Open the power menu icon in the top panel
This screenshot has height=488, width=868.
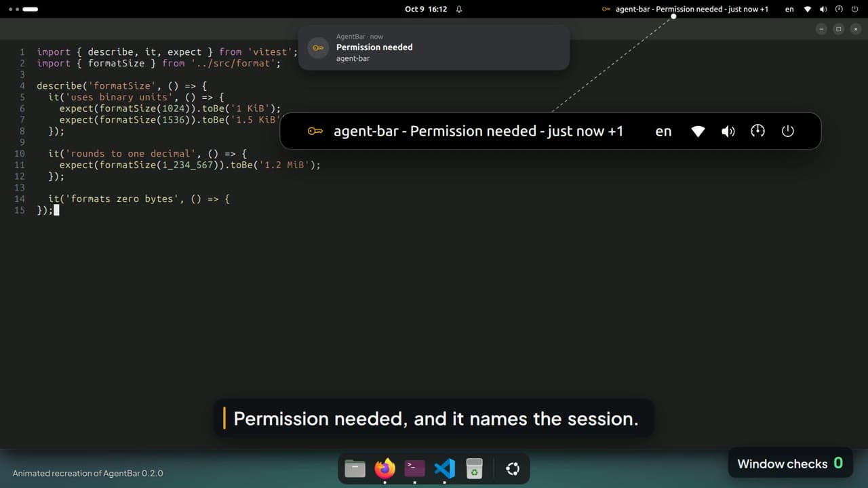pyautogui.click(x=854, y=9)
